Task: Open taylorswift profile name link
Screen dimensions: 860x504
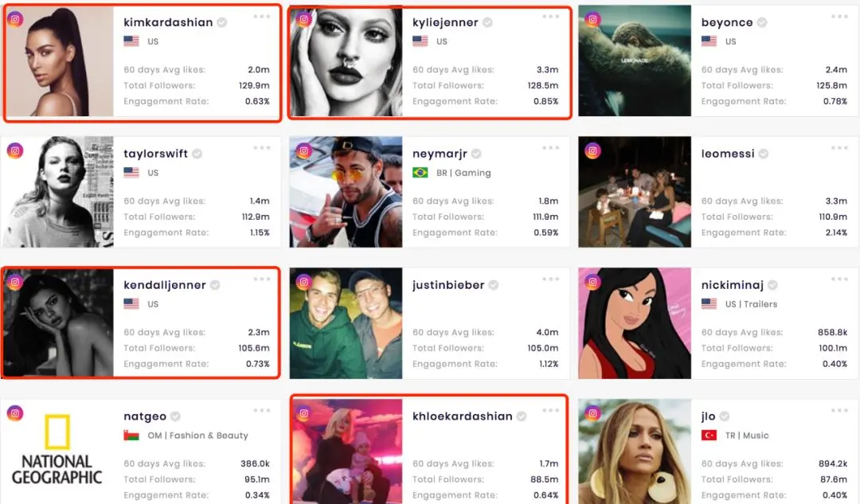Action: tap(156, 154)
